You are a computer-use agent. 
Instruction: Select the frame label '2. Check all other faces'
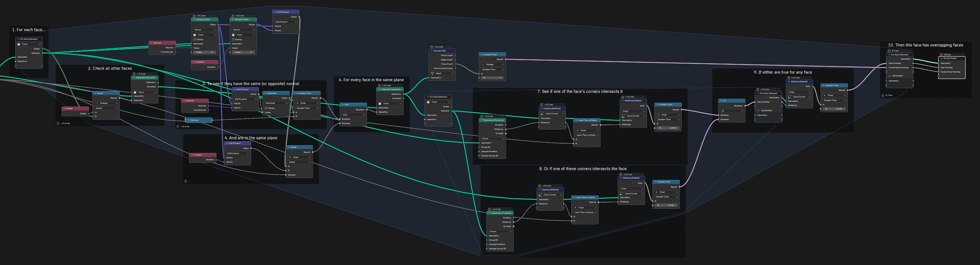pyautogui.click(x=110, y=68)
